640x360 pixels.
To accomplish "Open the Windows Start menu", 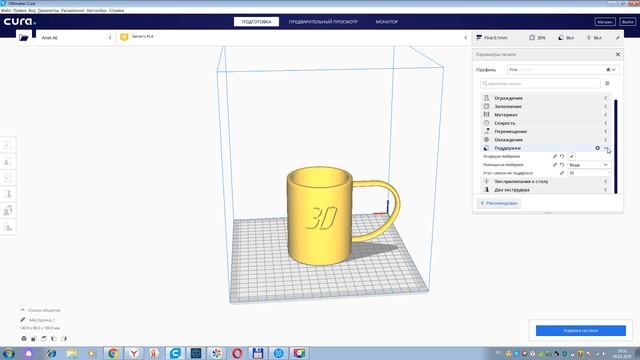I will click(8, 353).
